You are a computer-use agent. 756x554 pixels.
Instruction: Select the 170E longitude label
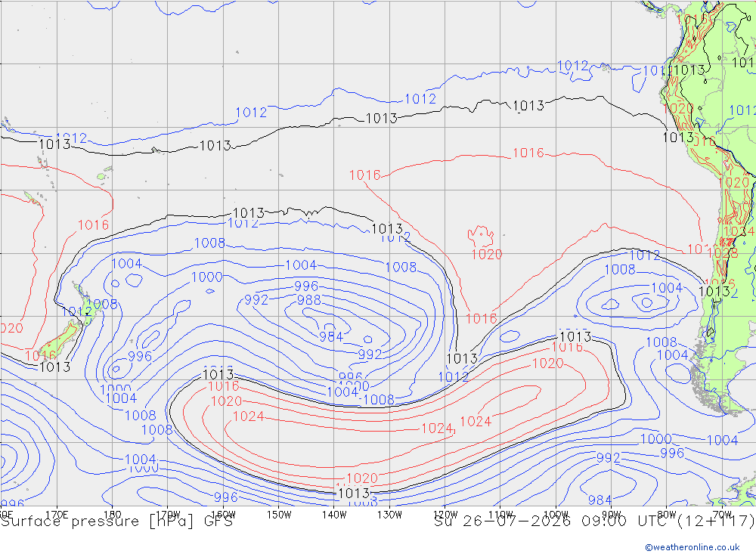pyautogui.click(x=57, y=515)
